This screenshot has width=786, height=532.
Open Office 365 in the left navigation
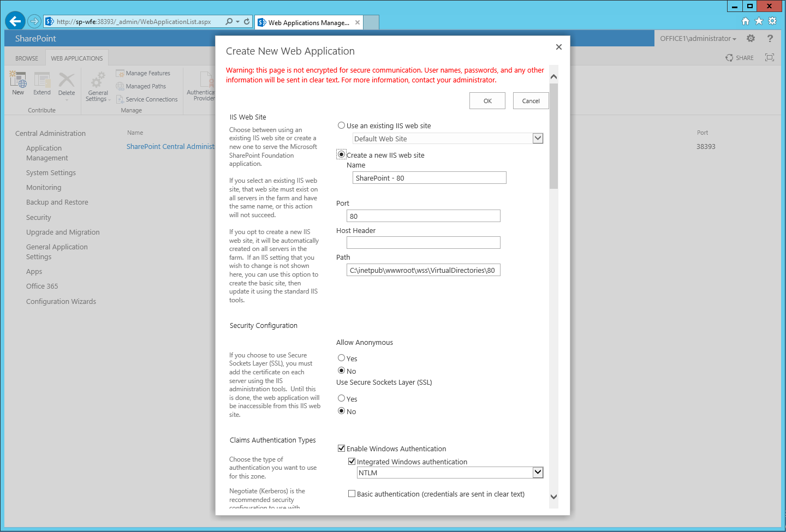coord(42,286)
